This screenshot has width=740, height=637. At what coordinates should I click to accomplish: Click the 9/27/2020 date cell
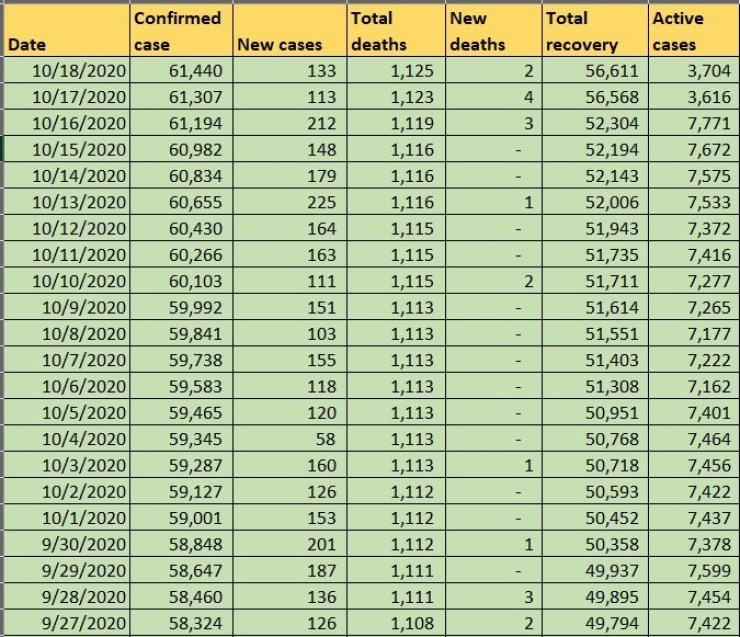[x=66, y=623]
